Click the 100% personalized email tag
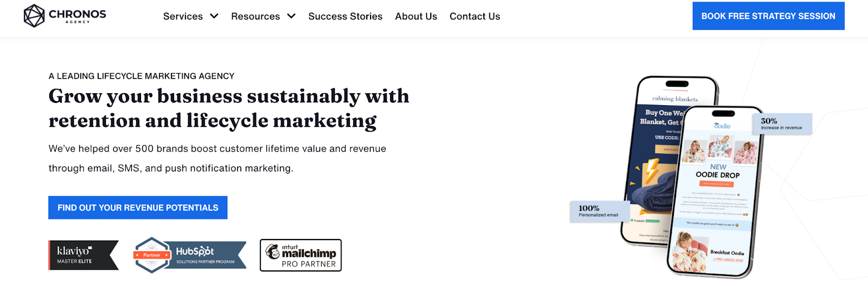The image size is (868, 297). (599, 211)
